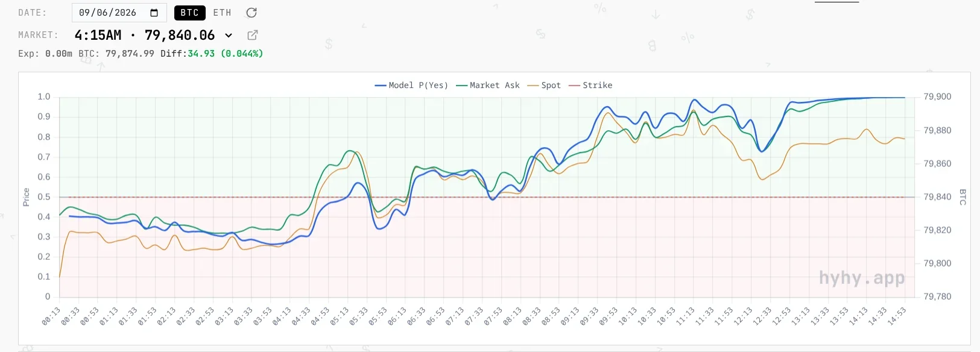Click the Diff value 34.93 (0.044%)
This screenshot has height=352, width=980.
226,54
